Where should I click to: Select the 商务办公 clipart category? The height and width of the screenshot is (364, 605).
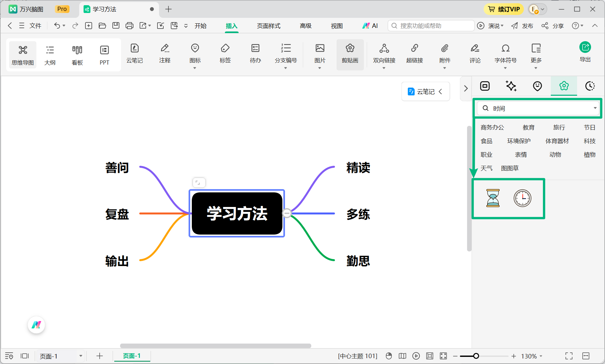coord(492,127)
